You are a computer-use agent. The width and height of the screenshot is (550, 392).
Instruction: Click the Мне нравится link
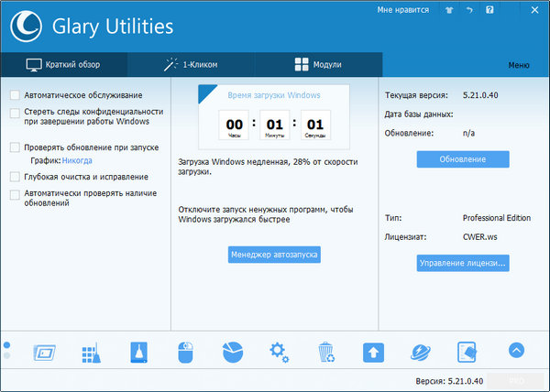click(x=402, y=10)
